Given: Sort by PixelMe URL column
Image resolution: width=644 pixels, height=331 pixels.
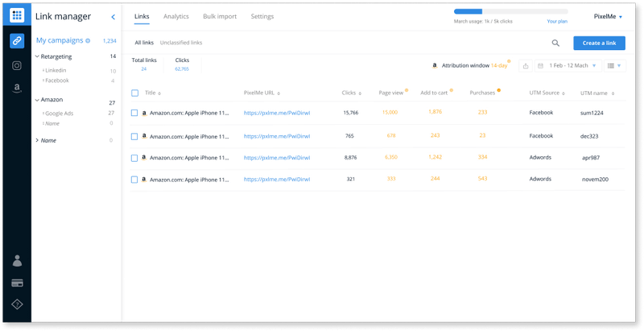Looking at the screenshot, I should [279, 93].
